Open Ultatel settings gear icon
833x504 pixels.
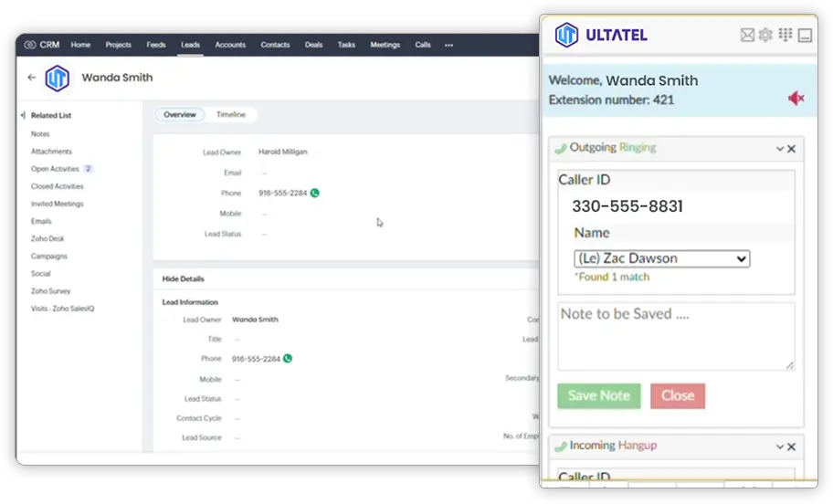point(765,35)
